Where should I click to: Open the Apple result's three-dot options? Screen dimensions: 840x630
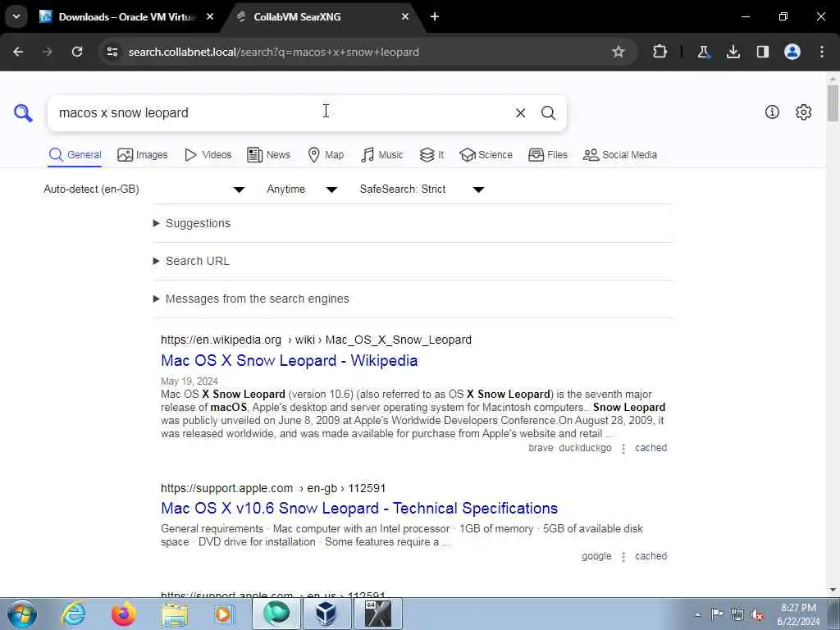[x=623, y=557]
